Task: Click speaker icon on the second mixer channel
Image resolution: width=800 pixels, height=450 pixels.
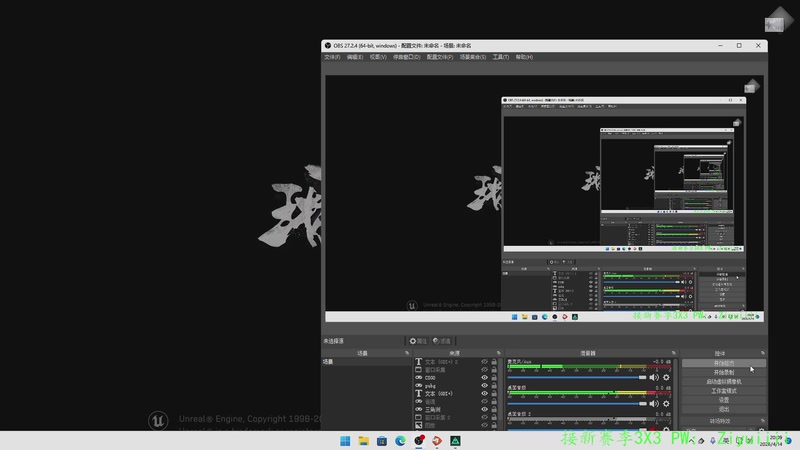Action: (654, 404)
